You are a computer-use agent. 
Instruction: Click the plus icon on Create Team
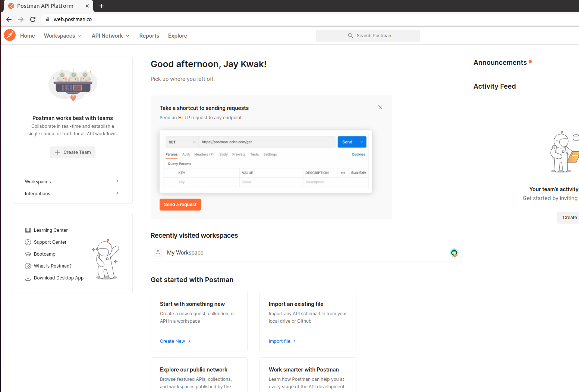coord(57,152)
